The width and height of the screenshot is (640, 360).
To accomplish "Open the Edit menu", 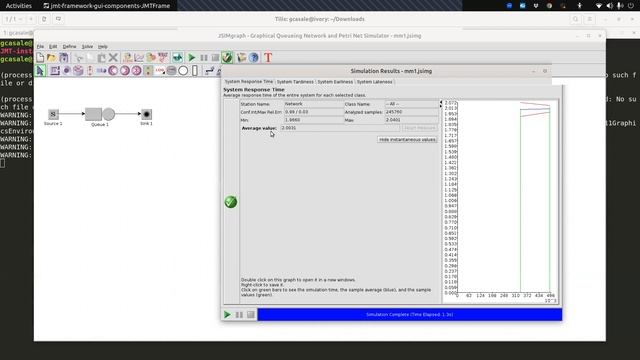I will click(x=53, y=47).
